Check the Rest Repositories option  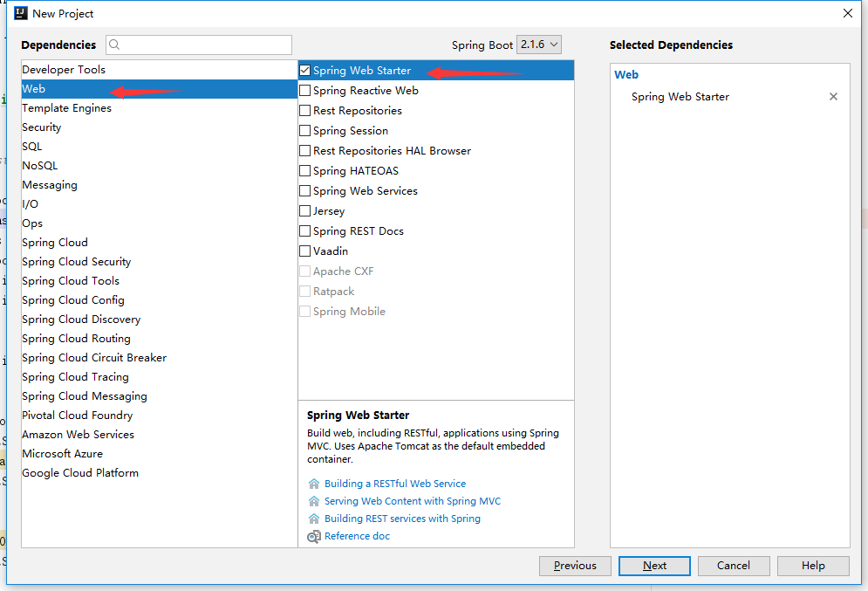pyautogui.click(x=305, y=111)
